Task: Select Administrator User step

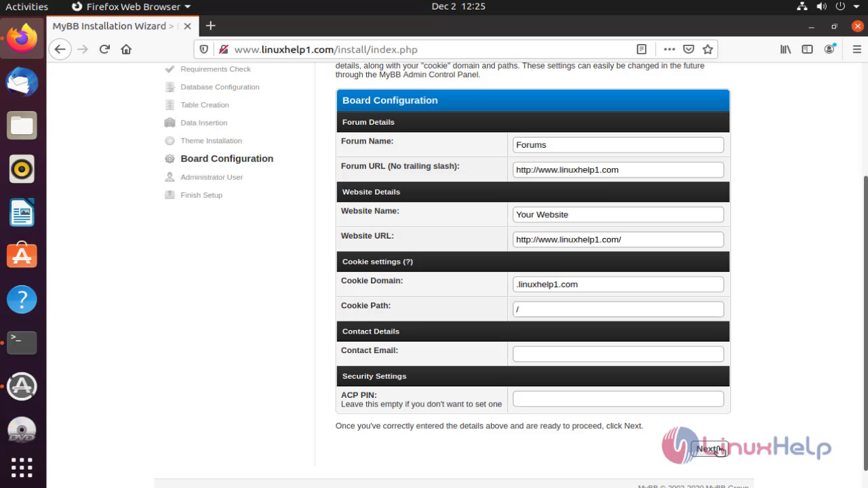Action: pos(212,177)
